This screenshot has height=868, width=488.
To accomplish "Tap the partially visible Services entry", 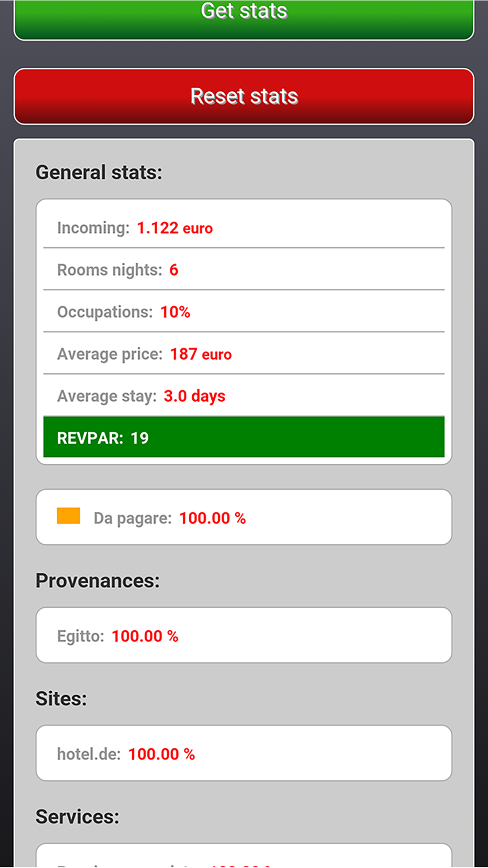I will tap(244, 855).
